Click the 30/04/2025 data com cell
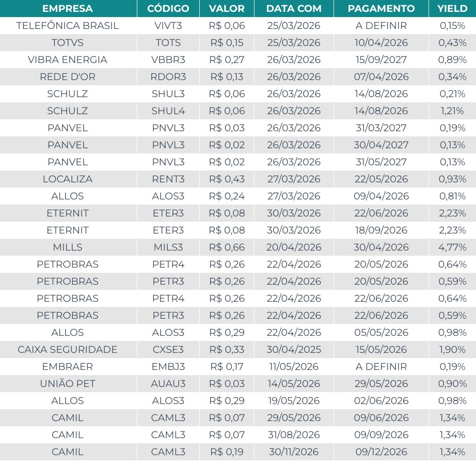Screen dimensions: 476x465 294,349
